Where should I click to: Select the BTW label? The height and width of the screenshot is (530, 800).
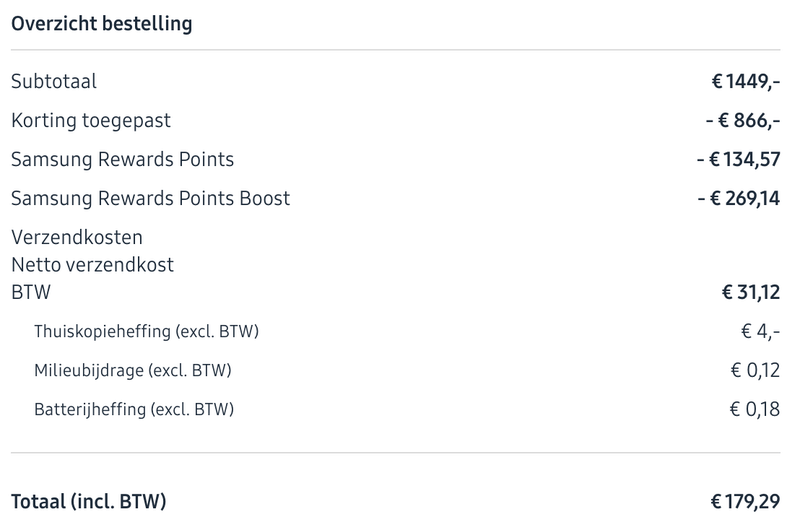click(31, 292)
